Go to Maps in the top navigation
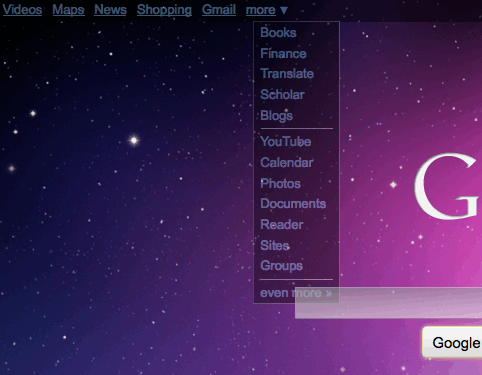 68,10
